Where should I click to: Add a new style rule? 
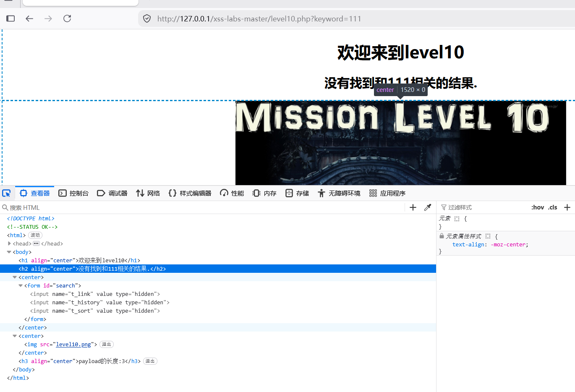coord(567,207)
